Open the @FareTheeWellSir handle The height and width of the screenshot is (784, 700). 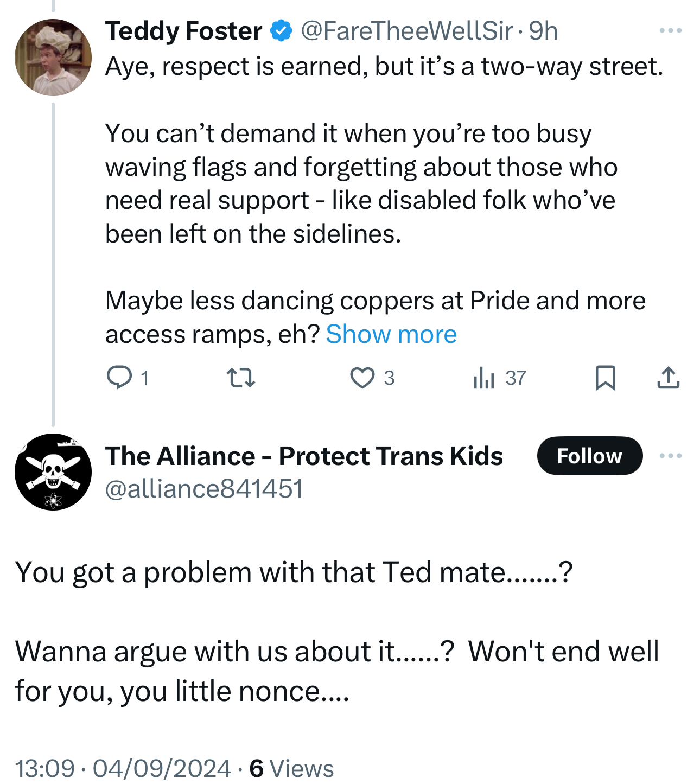pos(406,31)
